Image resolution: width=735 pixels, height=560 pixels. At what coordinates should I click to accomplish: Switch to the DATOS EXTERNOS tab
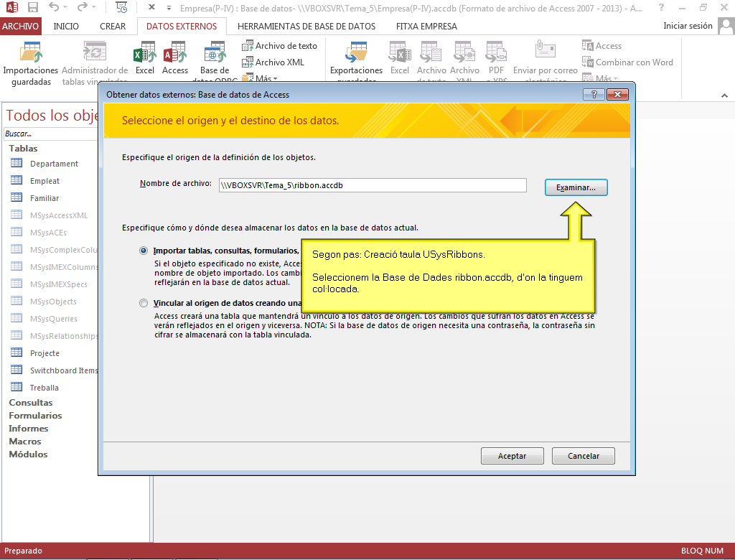(182, 27)
